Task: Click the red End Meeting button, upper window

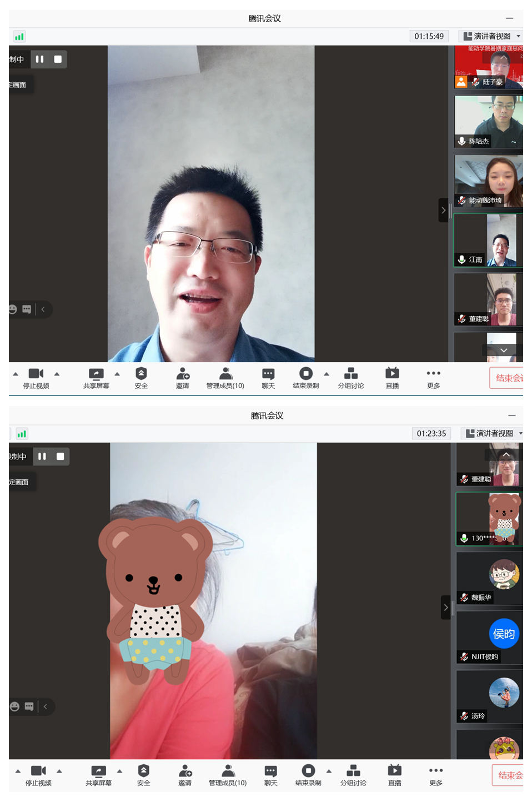Action: click(x=508, y=378)
